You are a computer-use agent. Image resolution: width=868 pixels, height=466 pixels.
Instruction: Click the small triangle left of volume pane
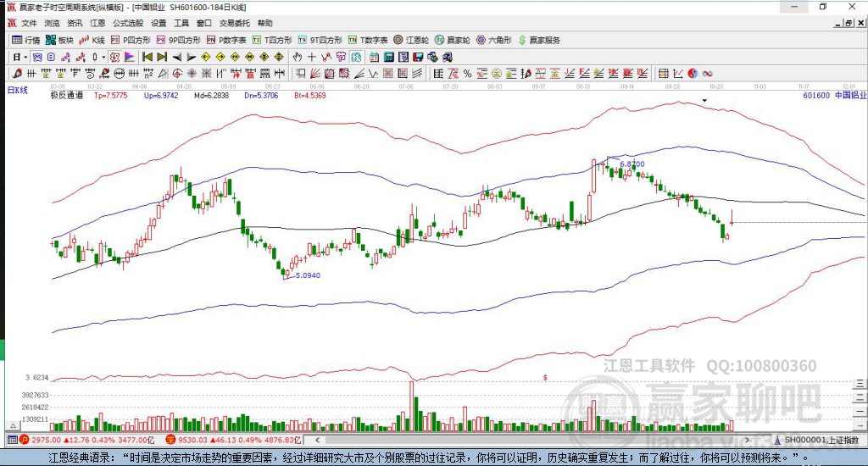click(13, 426)
